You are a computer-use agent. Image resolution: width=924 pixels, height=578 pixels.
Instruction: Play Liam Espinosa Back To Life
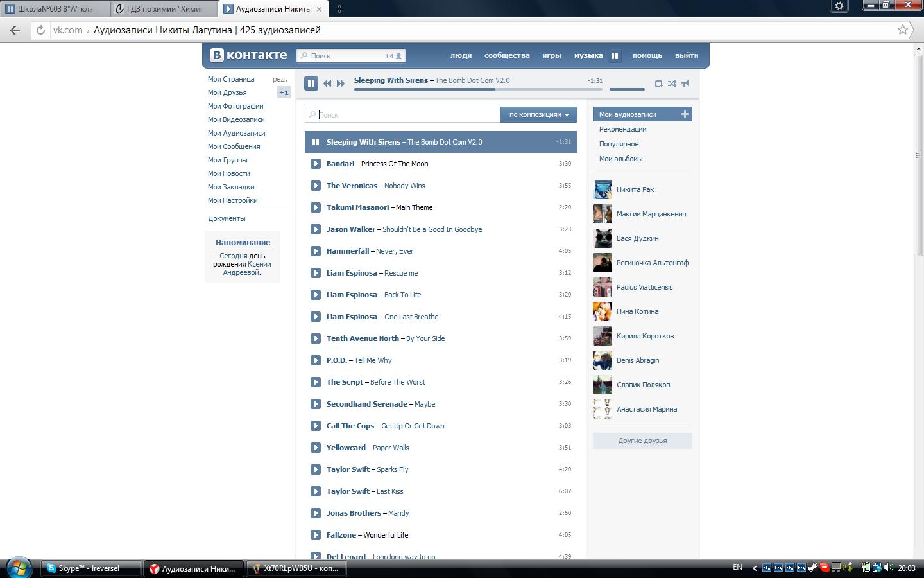coord(316,295)
